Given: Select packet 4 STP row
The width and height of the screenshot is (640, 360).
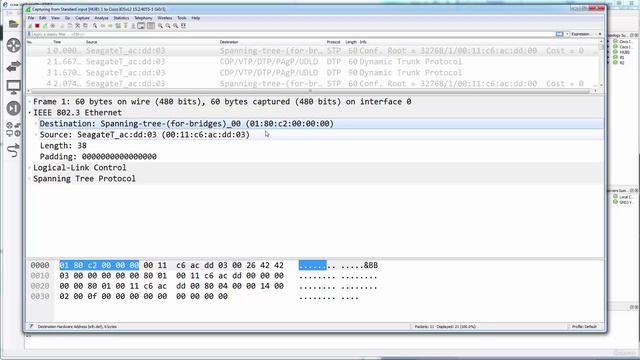Looking at the screenshot, I should [312, 83].
